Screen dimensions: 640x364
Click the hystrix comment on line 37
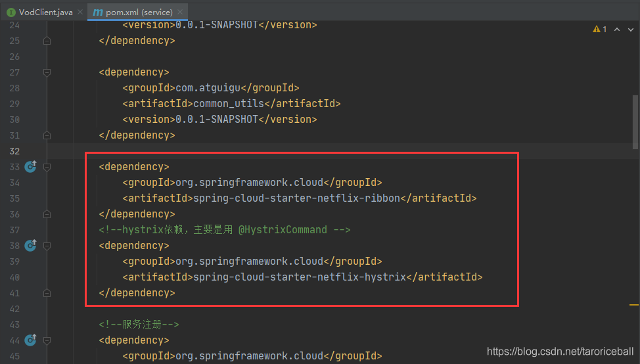pyautogui.click(x=225, y=230)
